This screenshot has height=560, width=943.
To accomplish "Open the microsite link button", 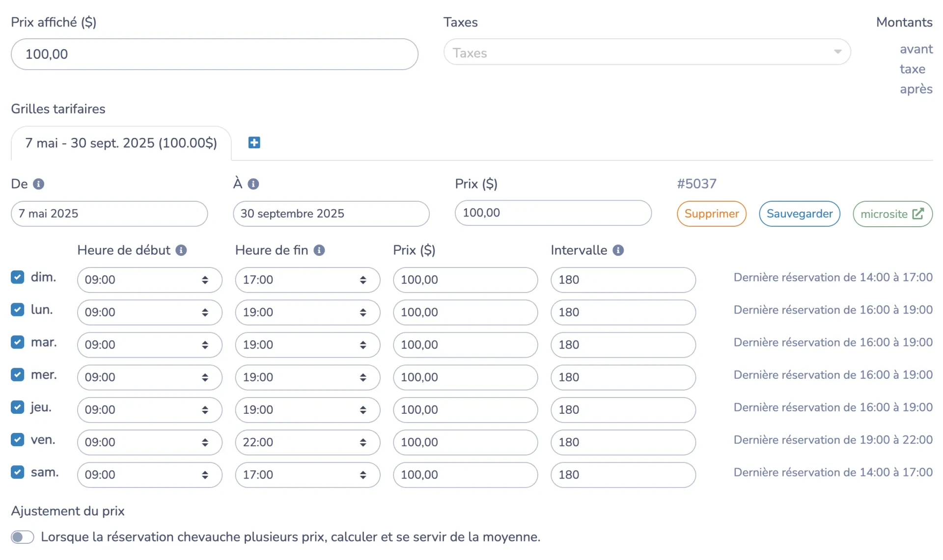I will 892,214.
